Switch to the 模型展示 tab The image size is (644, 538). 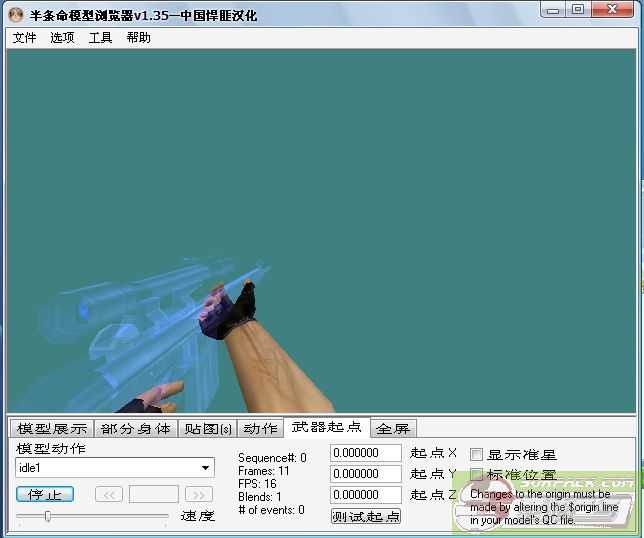point(52,429)
